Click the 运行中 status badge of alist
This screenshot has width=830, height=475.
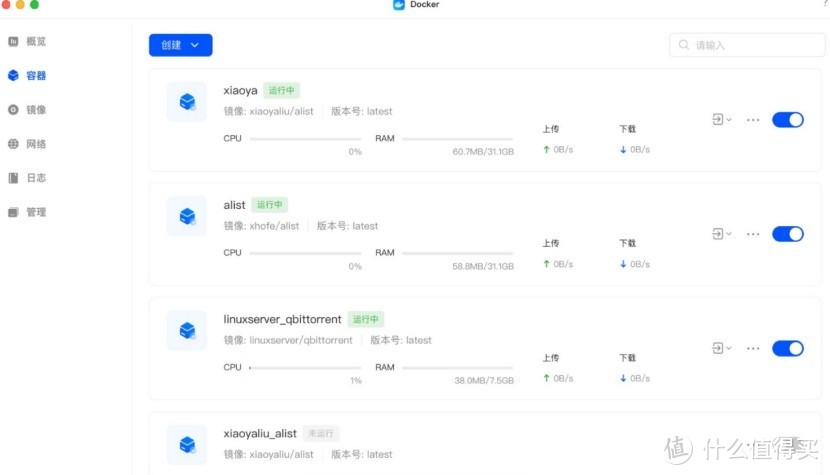(269, 205)
